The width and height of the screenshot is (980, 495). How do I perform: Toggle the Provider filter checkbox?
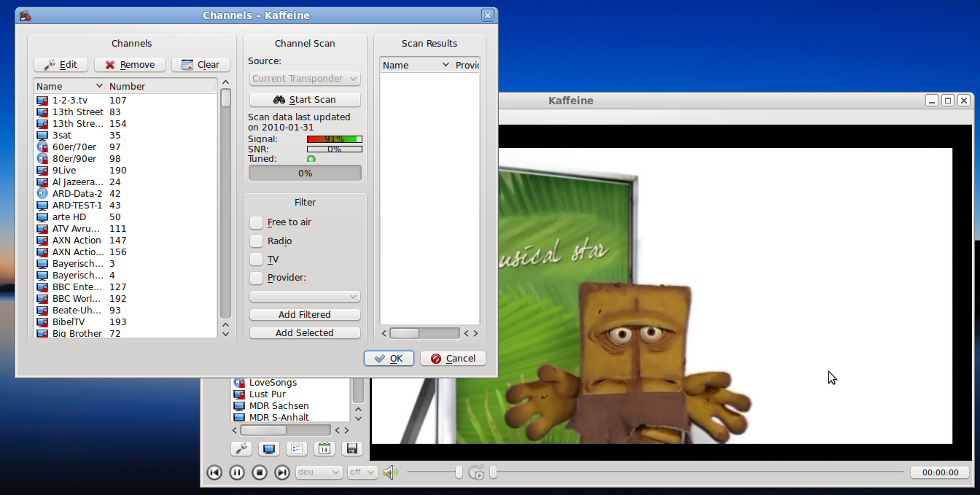(257, 278)
